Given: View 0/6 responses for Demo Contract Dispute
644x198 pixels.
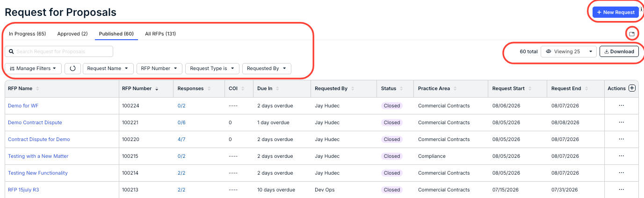Looking at the screenshot, I should [181, 122].
